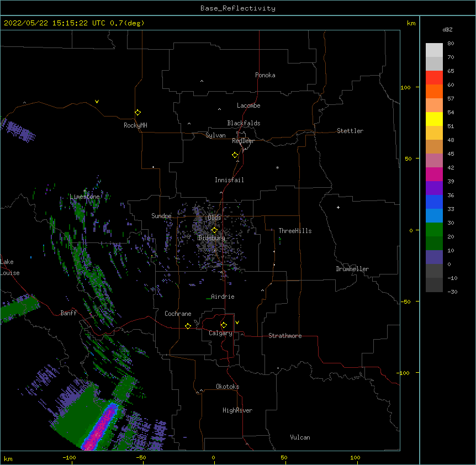Click the yellow V marker east of Calgary
476x465 pixels.
tap(237, 323)
